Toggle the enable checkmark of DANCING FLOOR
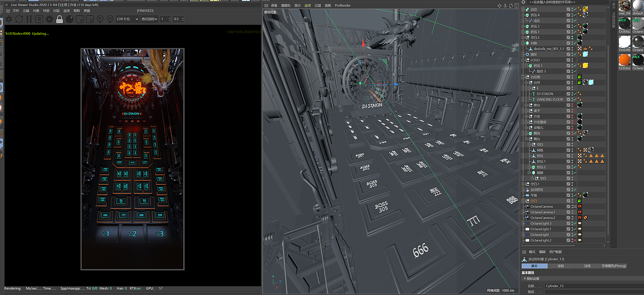 [x=575, y=100]
